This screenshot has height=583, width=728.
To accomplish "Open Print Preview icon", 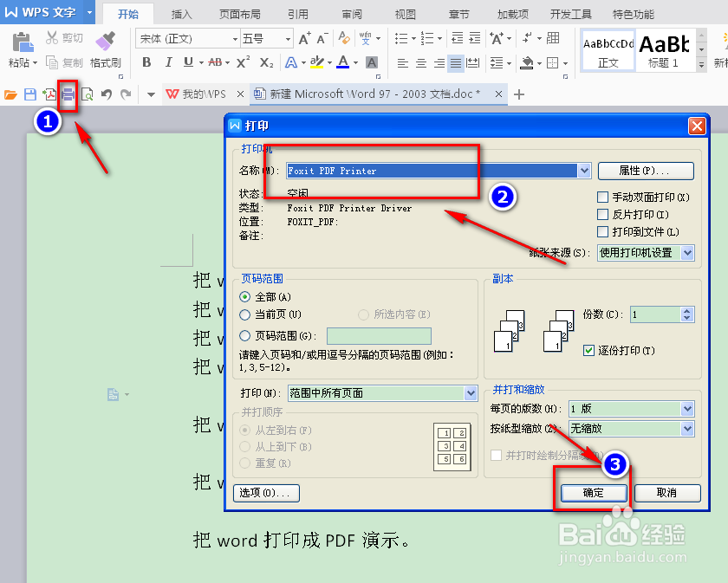I will pos(87,94).
